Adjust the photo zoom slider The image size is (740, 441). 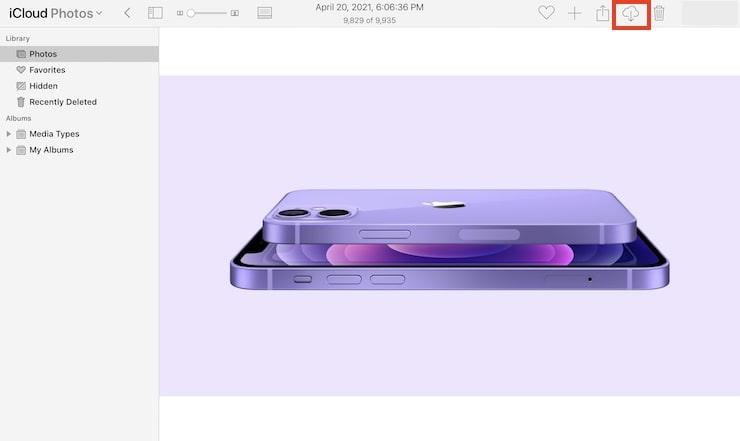pos(207,13)
